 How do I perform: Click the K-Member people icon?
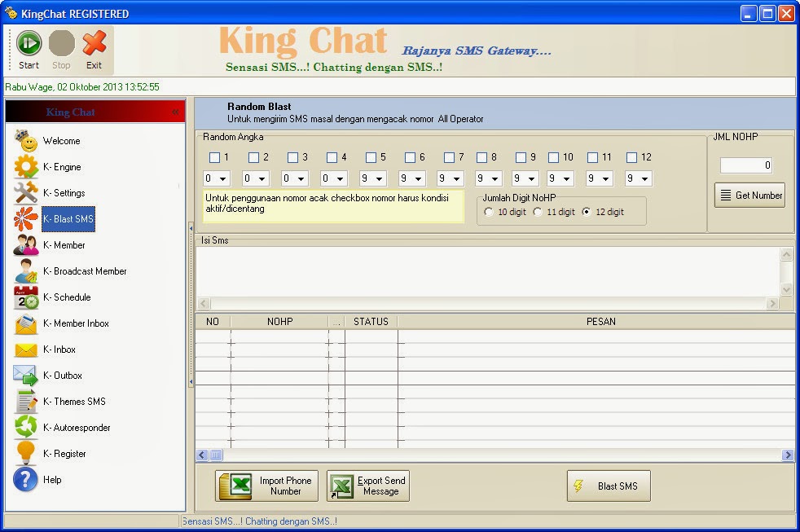(x=25, y=245)
